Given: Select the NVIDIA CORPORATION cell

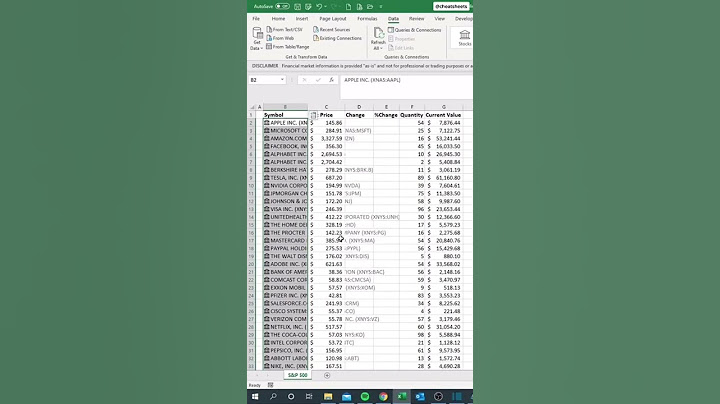Looking at the screenshot, I should (x=285, y=185).
